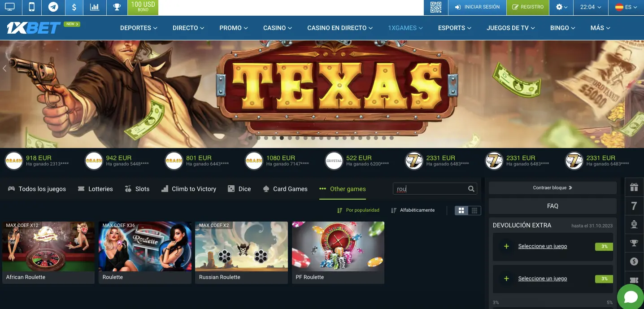
Task: Expand the Directo menu
Action: (188, 28)
